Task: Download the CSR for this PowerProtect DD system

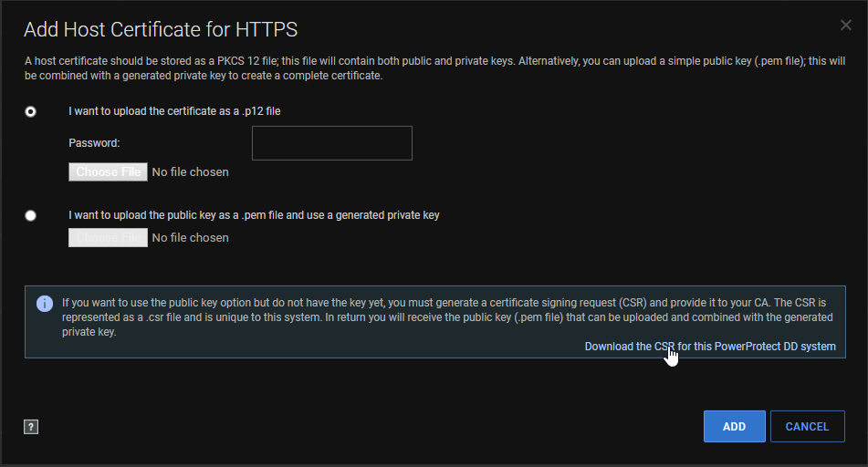Action: tap(710, 347)
